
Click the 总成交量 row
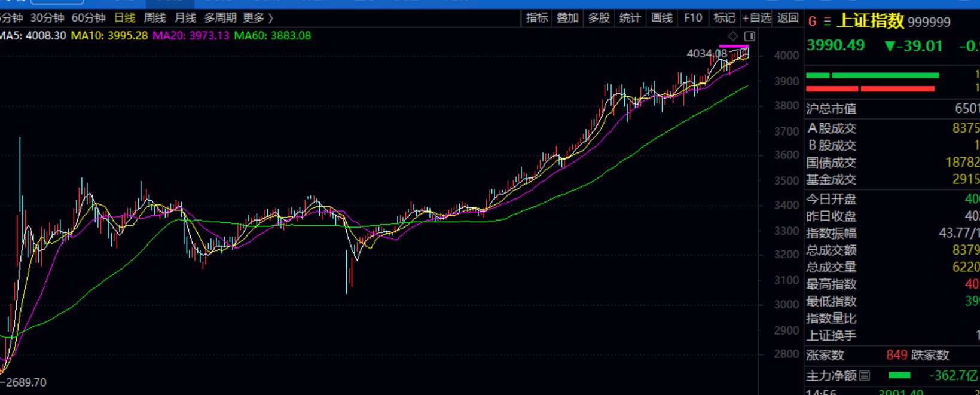click(893, 267)
